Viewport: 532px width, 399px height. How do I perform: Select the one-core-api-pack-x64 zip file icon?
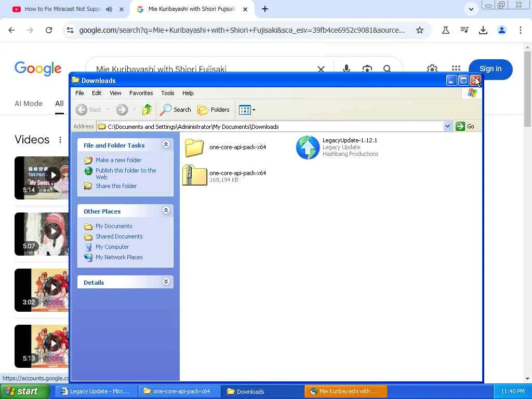coord(194,175)
